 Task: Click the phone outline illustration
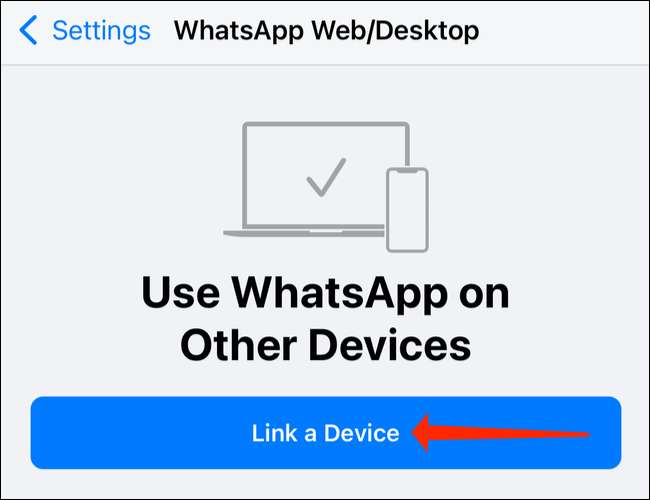click(x=407, y=209)
